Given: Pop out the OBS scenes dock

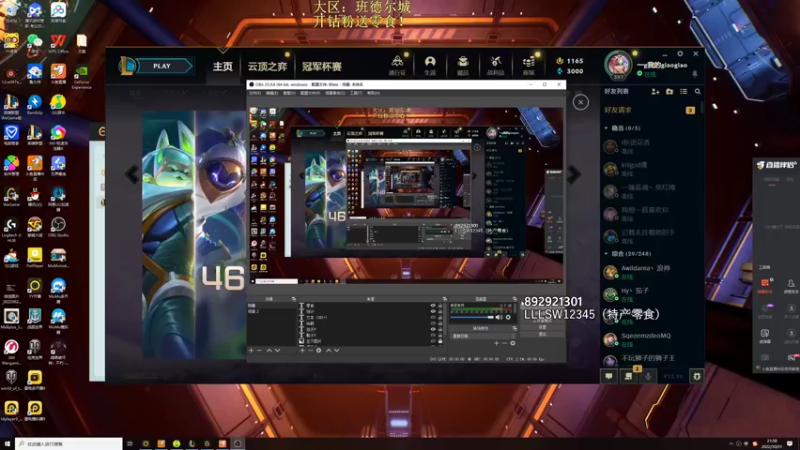Looking at the screenshot, I should (293, 298).
